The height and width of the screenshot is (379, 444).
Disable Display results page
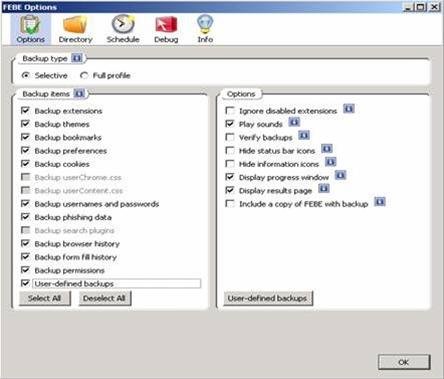[x=230, y=190]
